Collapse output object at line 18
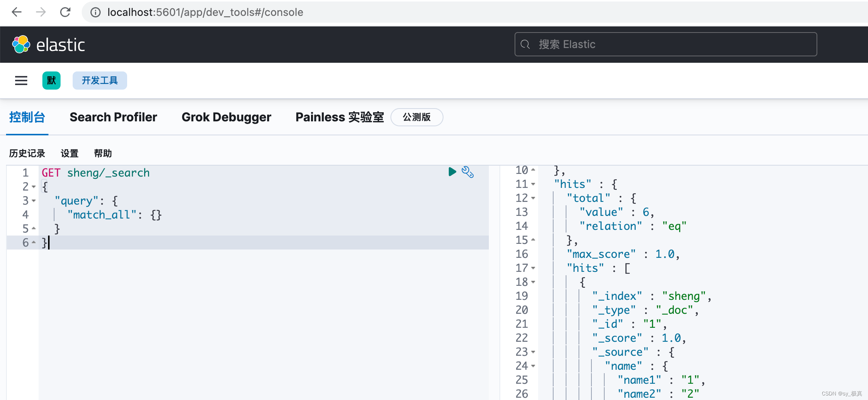The width and height of the screenshot is (868, 400). (533, 282)
